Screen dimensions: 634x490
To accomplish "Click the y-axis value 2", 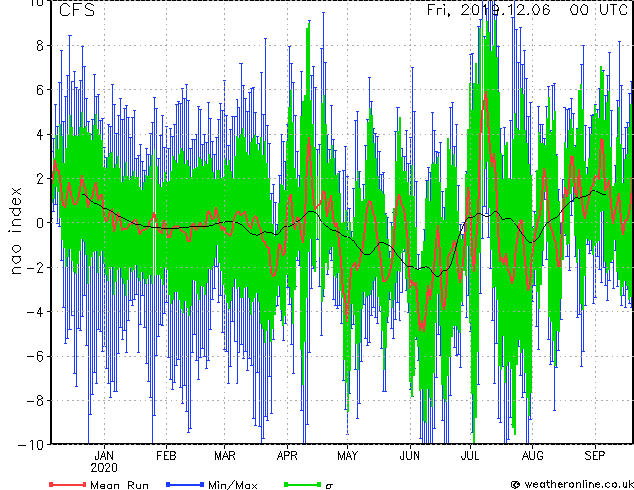I will pos(40,179).
